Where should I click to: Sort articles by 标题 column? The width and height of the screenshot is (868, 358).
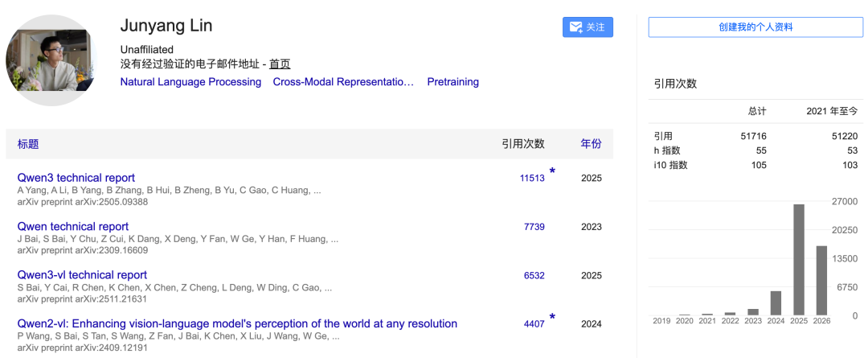28,144
